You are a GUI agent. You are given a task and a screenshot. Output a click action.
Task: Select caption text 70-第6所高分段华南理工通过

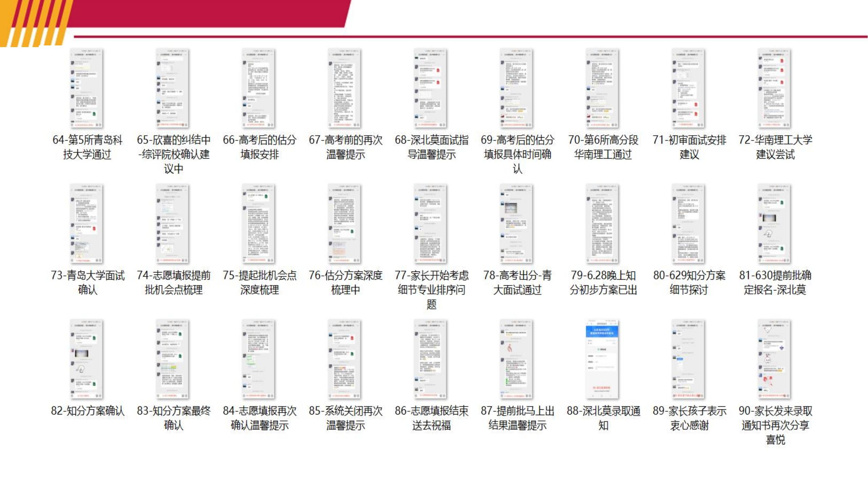603,147
